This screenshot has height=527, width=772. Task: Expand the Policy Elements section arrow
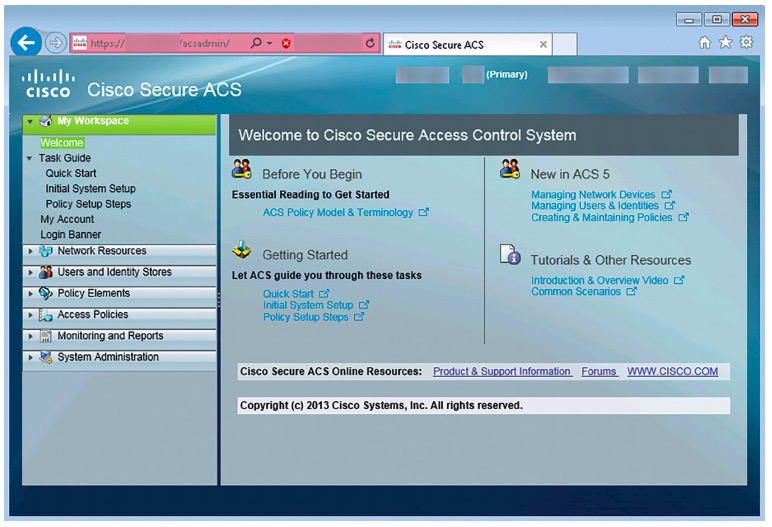coord(30,294)
